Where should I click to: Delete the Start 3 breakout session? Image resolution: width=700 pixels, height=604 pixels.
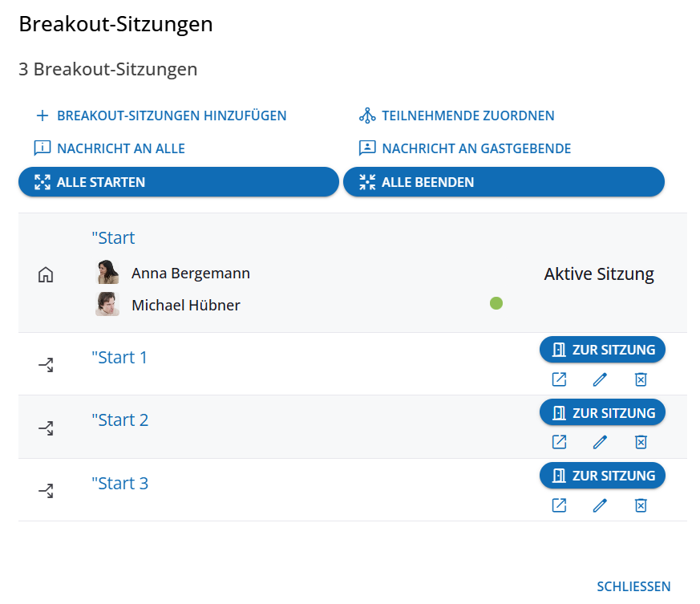[641, 505]
